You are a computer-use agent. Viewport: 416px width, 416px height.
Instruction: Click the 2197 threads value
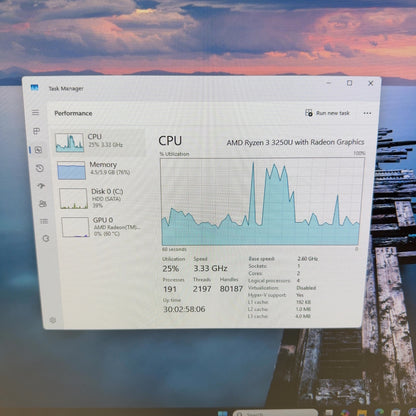coord(202,289)
